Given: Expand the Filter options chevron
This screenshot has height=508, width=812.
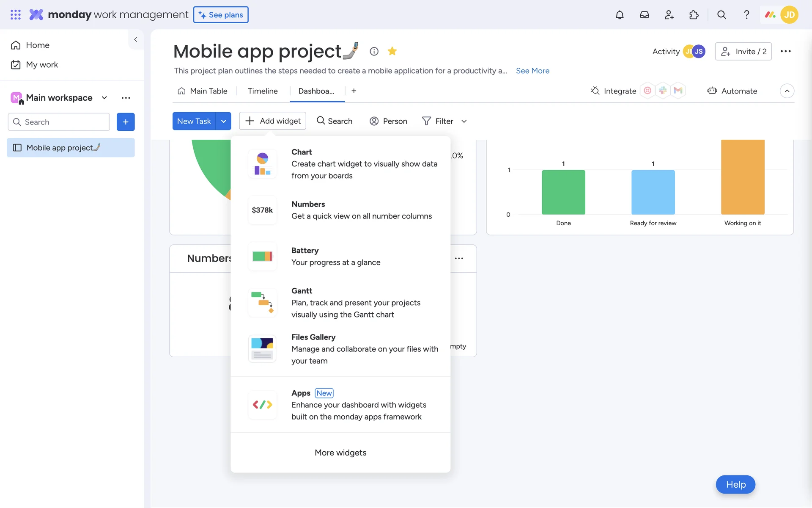Looking at the screenshot, I should (x=464, y=121).
